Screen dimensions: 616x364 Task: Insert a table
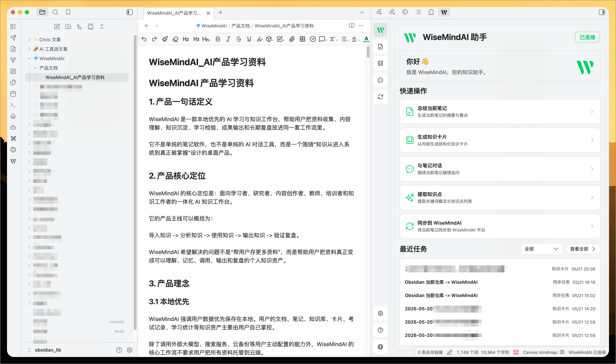[x=302, y=39]
